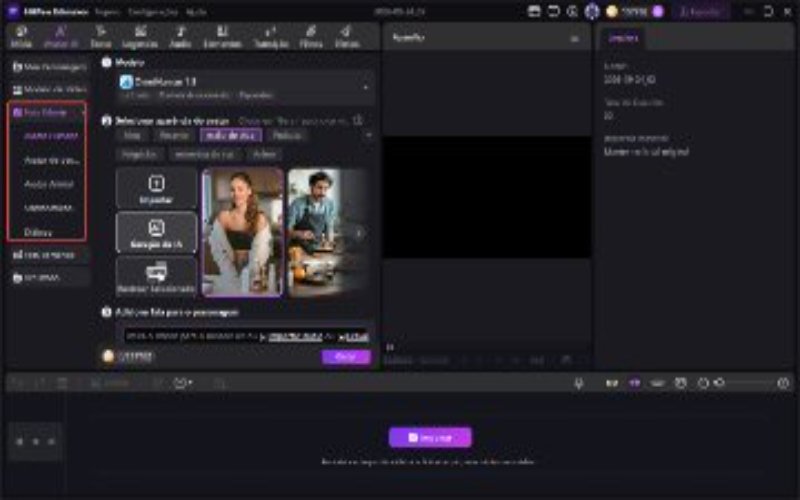Viewport: 800px width, 500px height.
Task: Click the purple generate button
Action: [346, 357]
